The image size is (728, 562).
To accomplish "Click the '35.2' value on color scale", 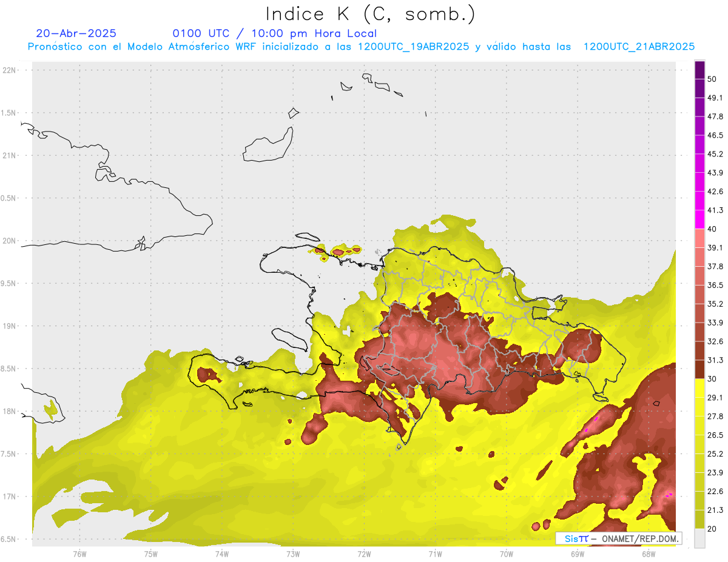I will click(x=715, y=304).
